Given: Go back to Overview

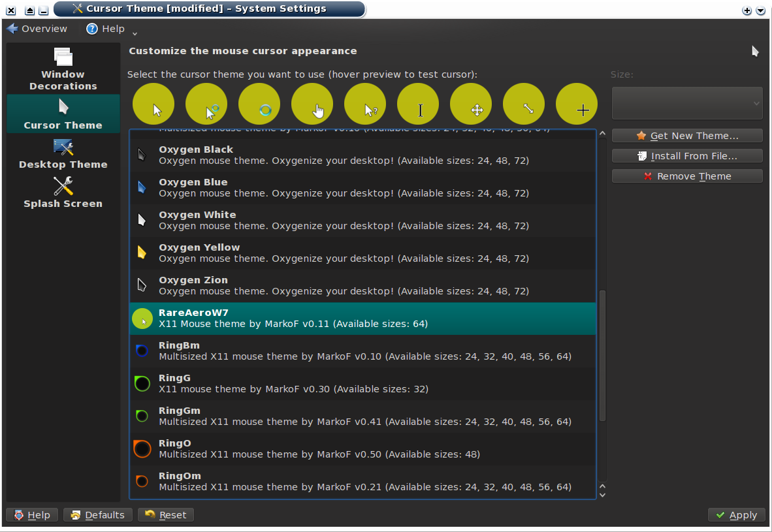Looking at the screenshot, I should (x=37, y=29).
